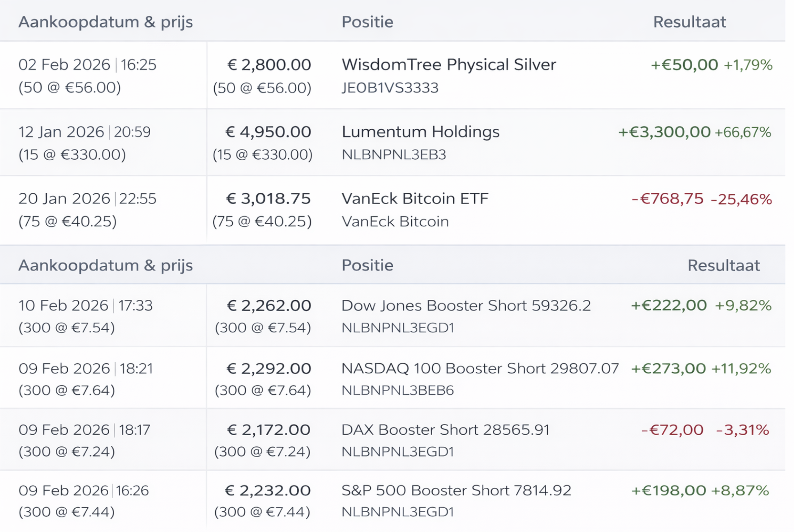Open S&P 500 Booster Short 7814.92
The width and height of the screenshot is (794, 532).
tap(456, 491)
